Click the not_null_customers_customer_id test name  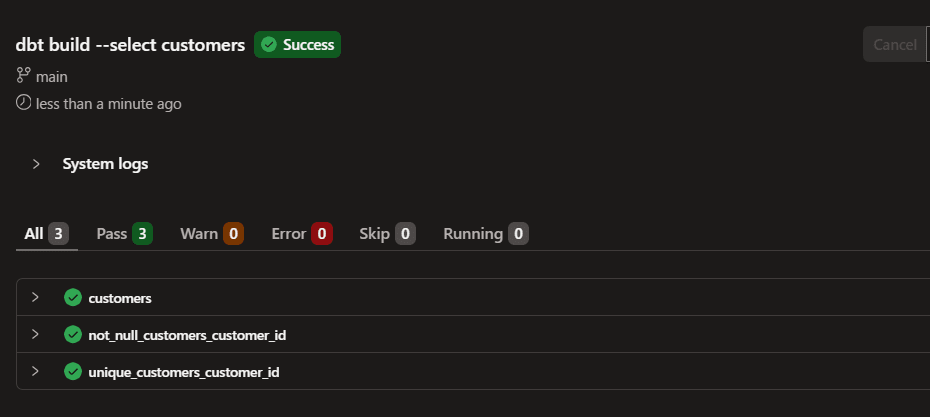(187, 336)
